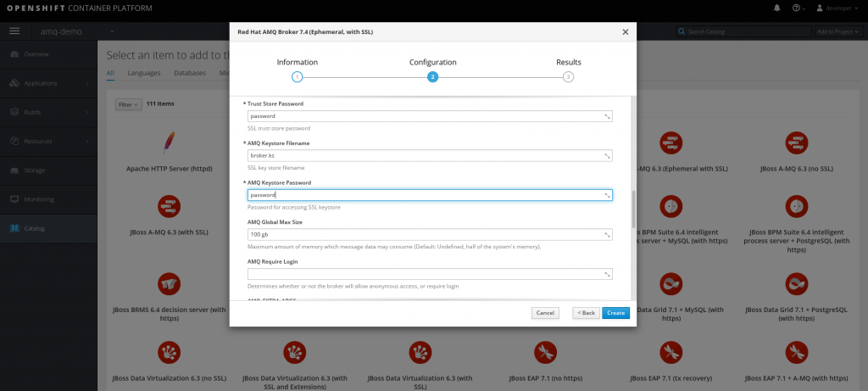Image resolution: width=868 pixels, height=391 pixels.
Task: Pick the JBoss EAP 7.1 (tx recovery) icon
Action: pos(670,352)
